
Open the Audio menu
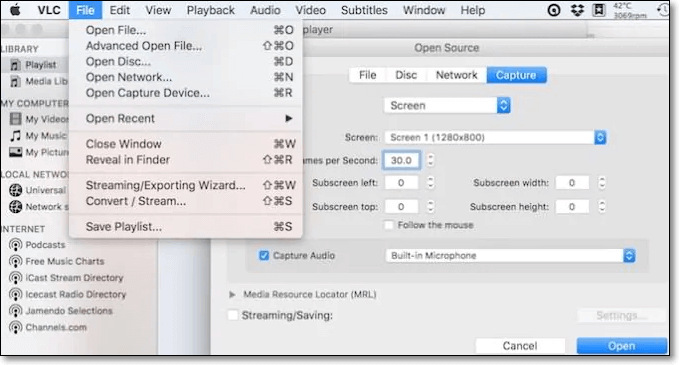(x=265, y=10)
